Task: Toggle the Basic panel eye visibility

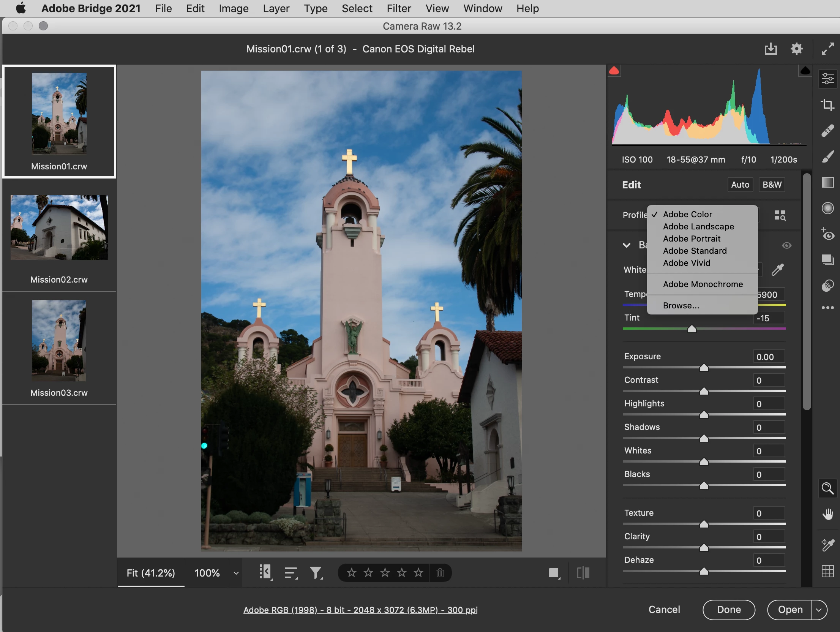Action: (786, 245)
